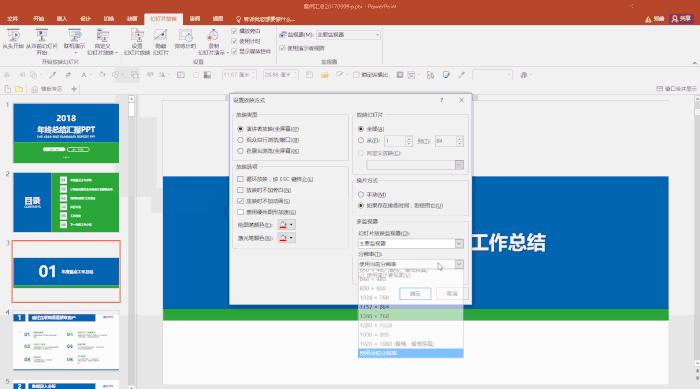Select Browsed by an individual (window) radio
The height and width of the screenshot is (389, 700).
[241, 140]
